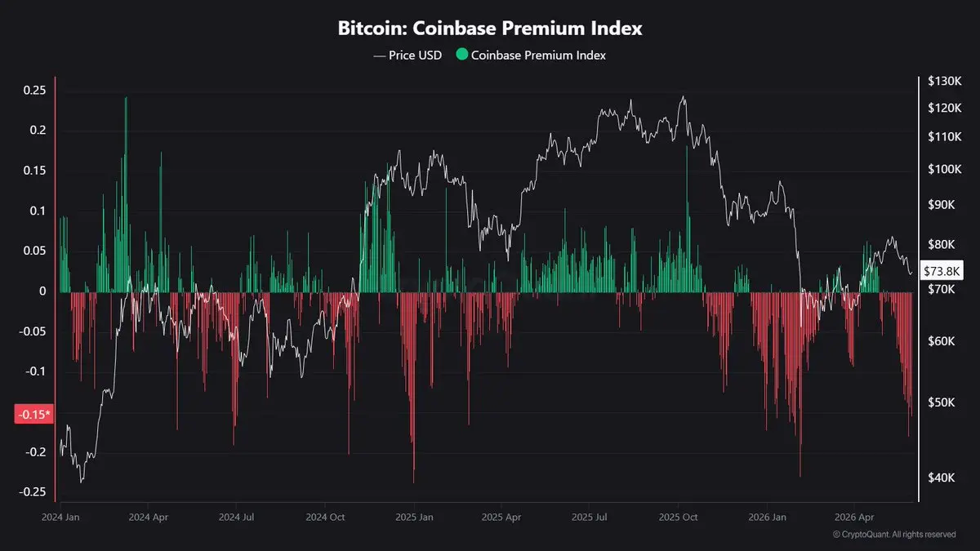Click the $73.8K current price badge
The width and height of the screenshot is (980, 551).
(941, 271)
